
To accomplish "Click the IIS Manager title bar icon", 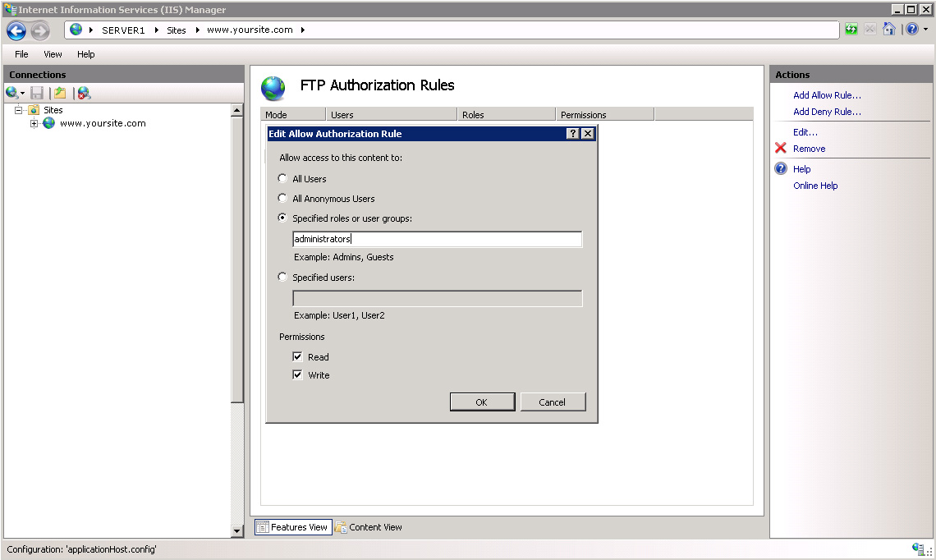I will coord(10,10).
